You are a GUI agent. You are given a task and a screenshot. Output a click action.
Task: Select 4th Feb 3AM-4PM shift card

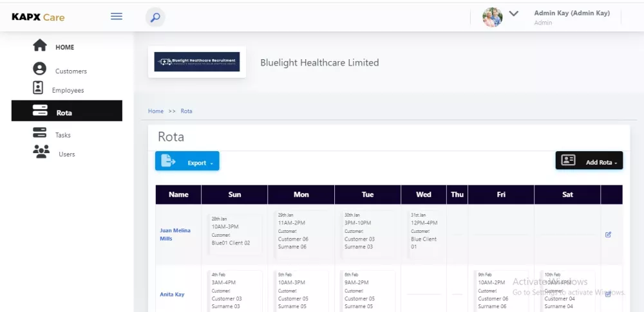point(234,291)
